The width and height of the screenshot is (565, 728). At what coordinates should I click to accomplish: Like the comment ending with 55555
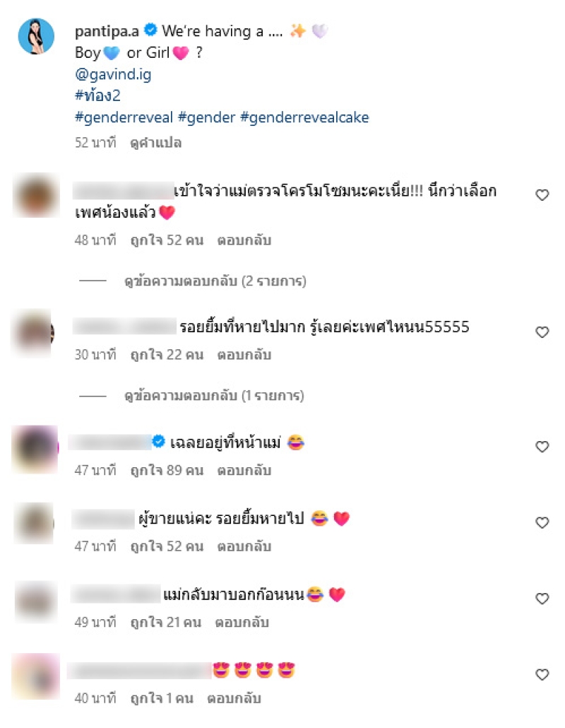point(542,332)
